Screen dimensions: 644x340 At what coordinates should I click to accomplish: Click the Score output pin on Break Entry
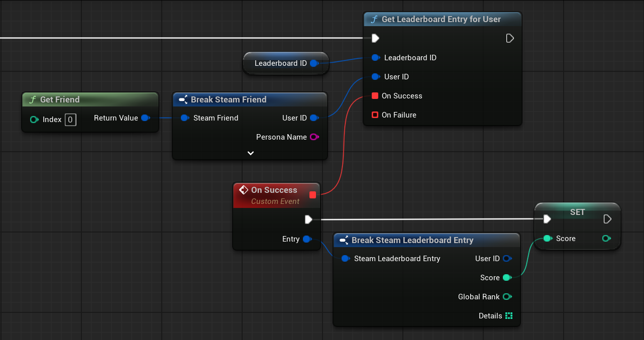pyautogui.click(x=507, y=278)
